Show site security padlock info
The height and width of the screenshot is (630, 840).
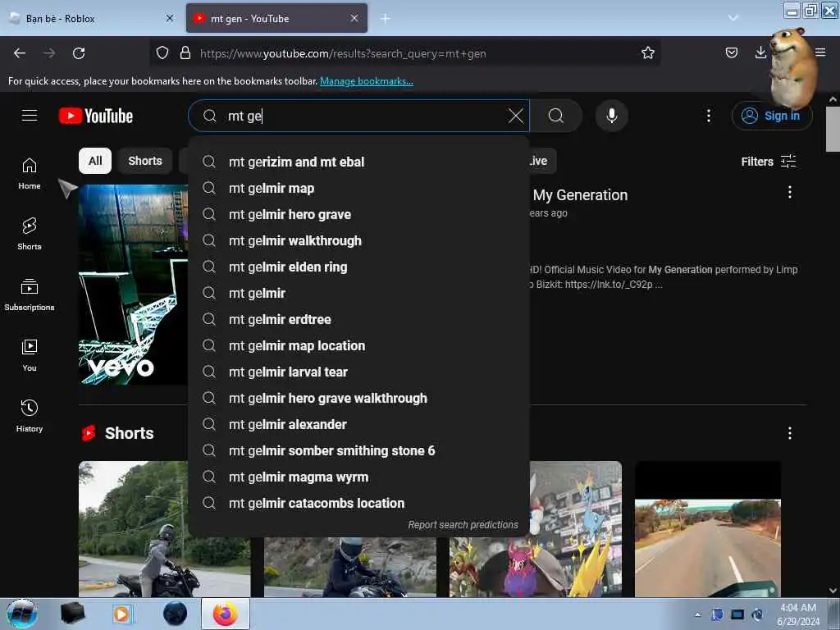(185, 53)
